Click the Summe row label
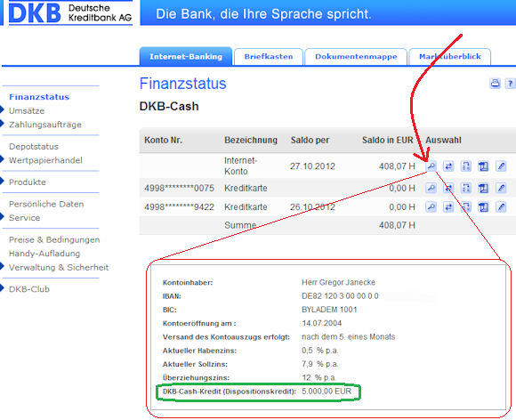516x420 pixels. (x=240, y=225)
